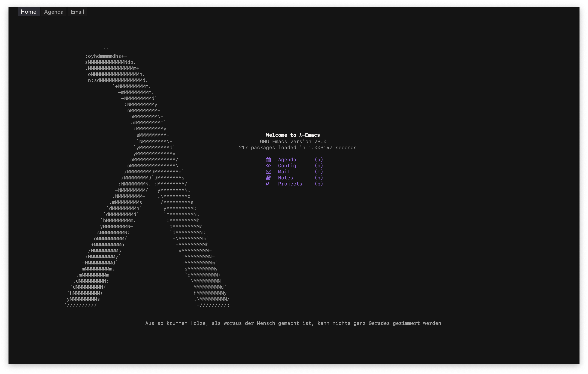Image resolution: width=588 pixels, height=374 pixels.
Task: Click the German quote at bottom
Action: coord(293,323)
